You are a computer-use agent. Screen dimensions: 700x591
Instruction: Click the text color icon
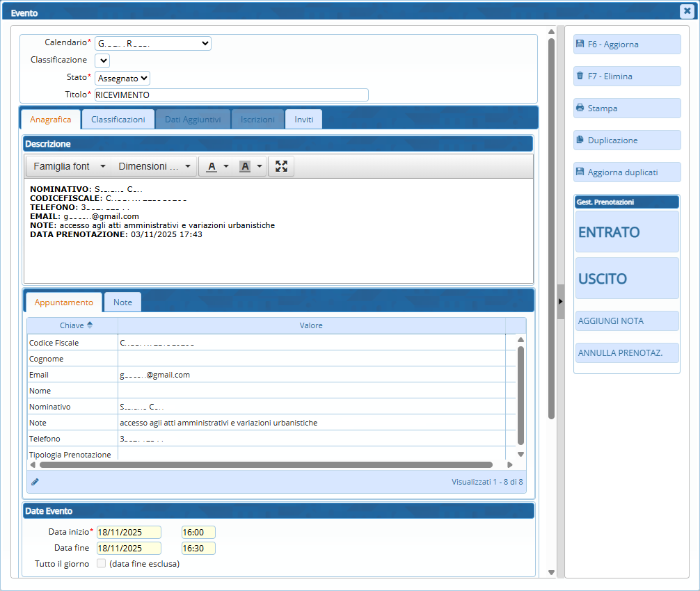[x=212, y=166]
